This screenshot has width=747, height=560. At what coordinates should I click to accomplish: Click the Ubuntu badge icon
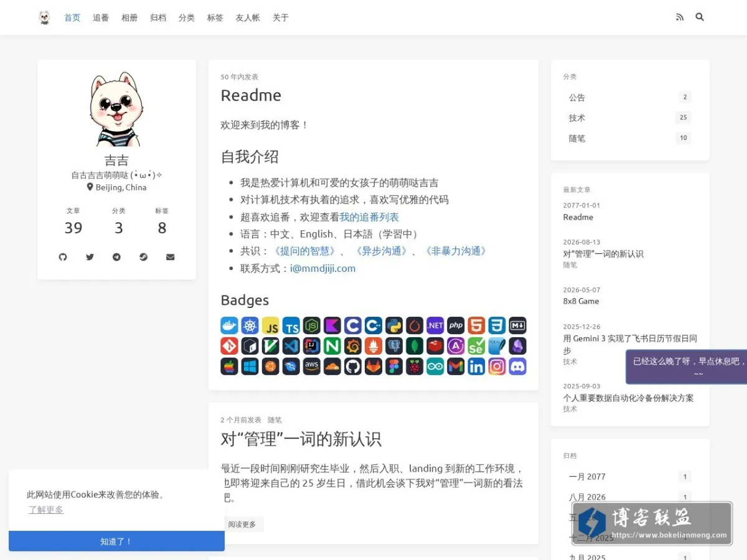coord(271,366)
